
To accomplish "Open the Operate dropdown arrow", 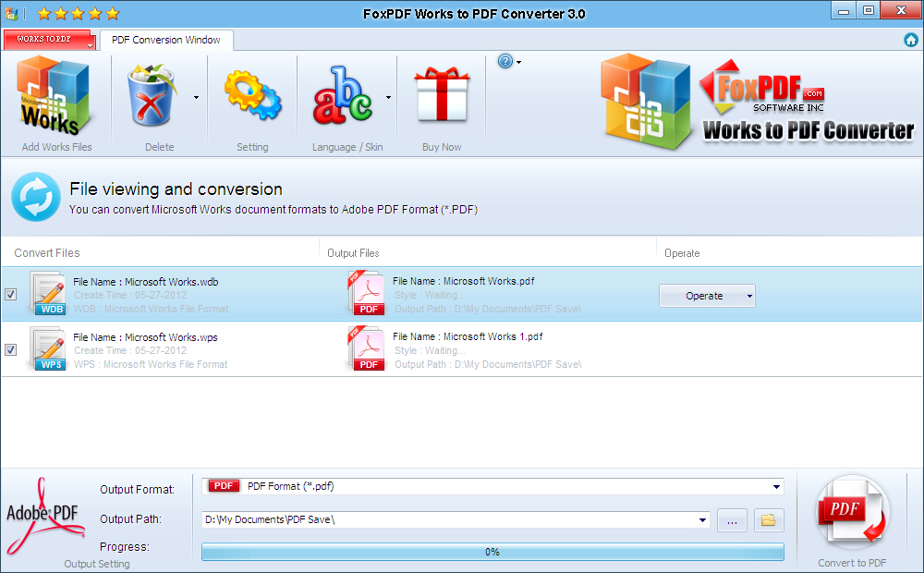I will click(749, 296).
